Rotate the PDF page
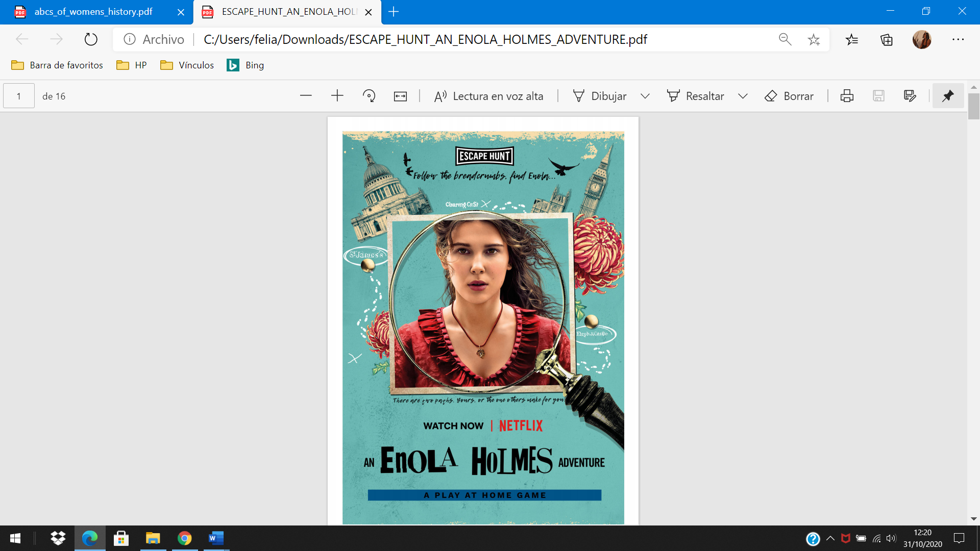The height and width of the screenshot is (551, 980). [369, 96]
